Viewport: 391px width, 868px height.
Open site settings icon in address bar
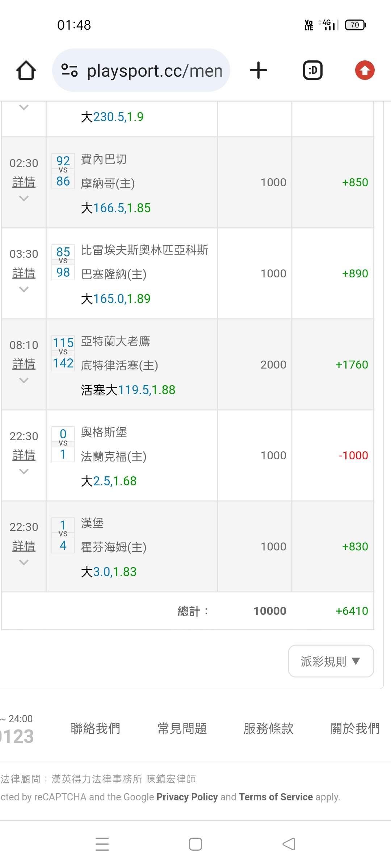pos(70,70)
